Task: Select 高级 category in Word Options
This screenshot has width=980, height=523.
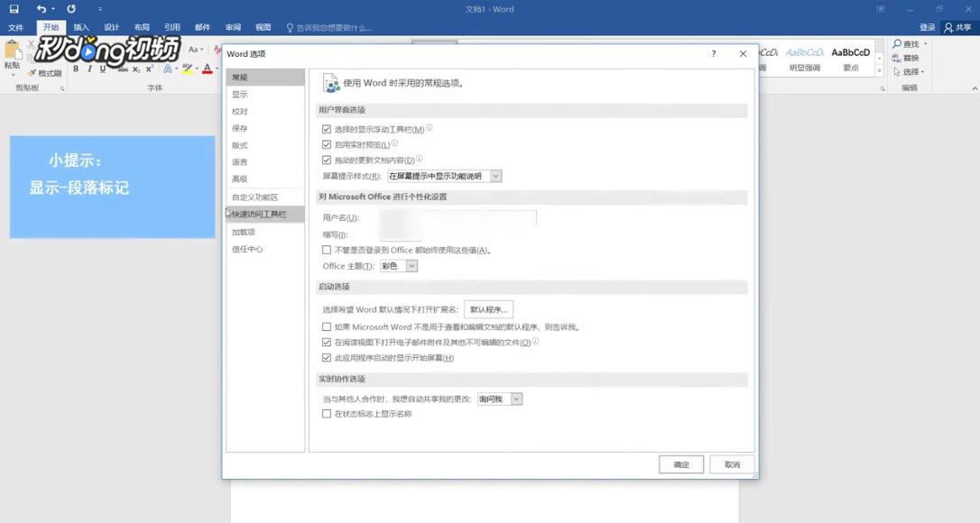Action: point(265,179)
